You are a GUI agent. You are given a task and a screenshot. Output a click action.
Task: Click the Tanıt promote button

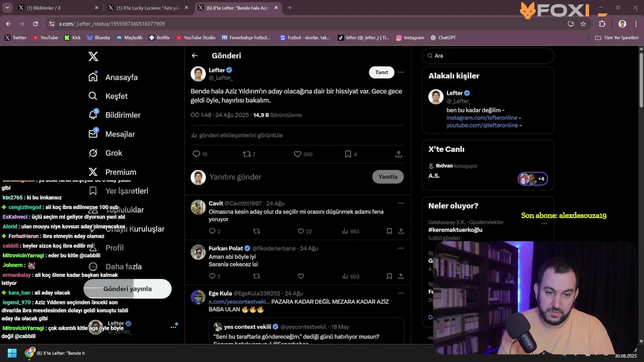tap(382, 72)
